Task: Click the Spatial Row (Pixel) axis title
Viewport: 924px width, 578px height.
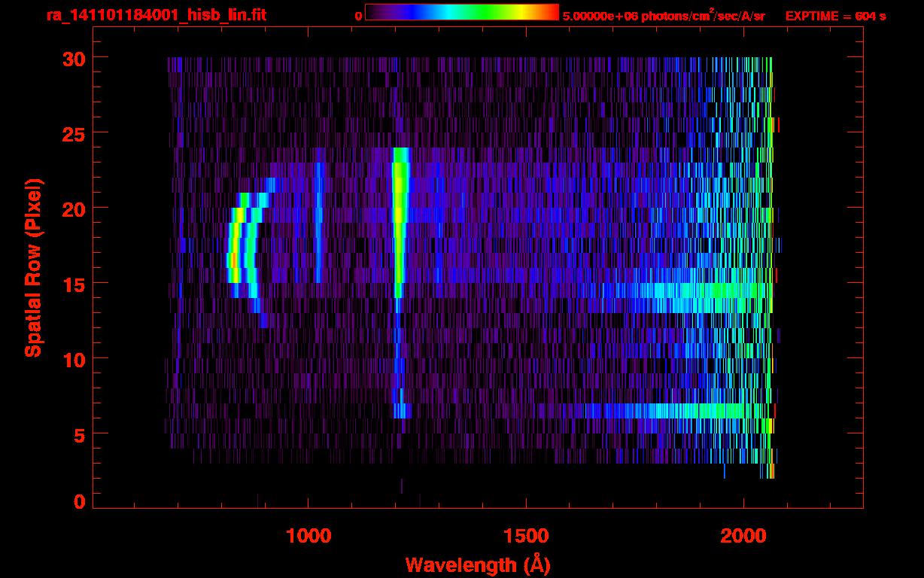Action: [33, 267]
